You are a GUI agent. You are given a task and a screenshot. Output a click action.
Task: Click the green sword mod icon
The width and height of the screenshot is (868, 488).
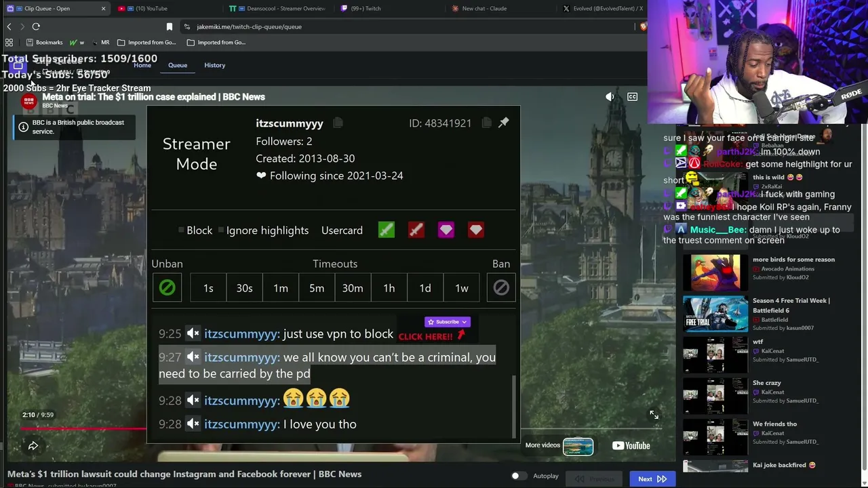click(x=387, y=230)
